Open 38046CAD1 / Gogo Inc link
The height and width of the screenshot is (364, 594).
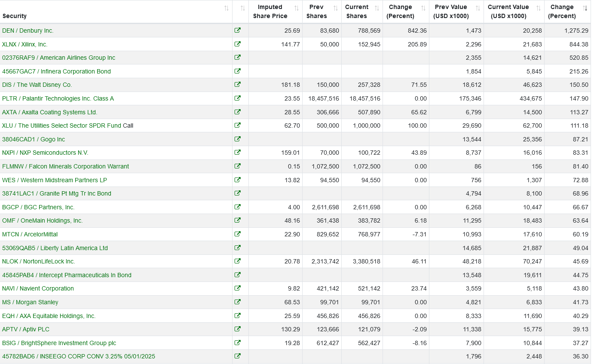click(x=34, y=139)
